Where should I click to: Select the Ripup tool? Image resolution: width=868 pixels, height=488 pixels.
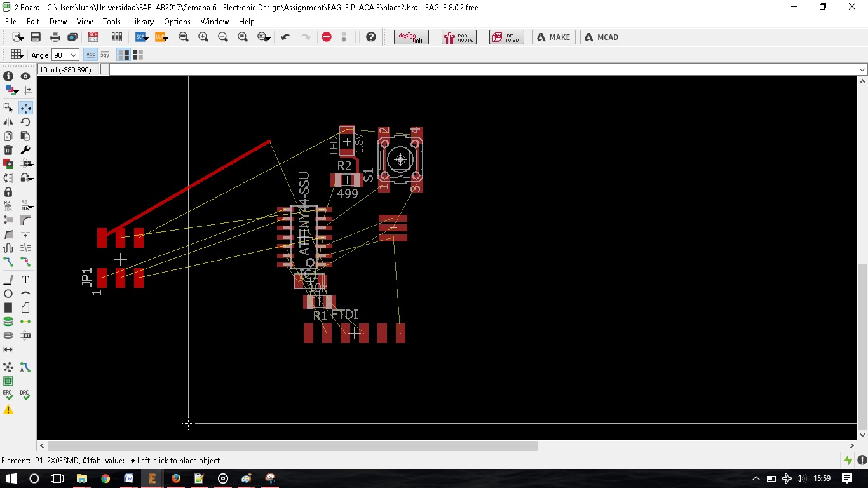(25, 261)
